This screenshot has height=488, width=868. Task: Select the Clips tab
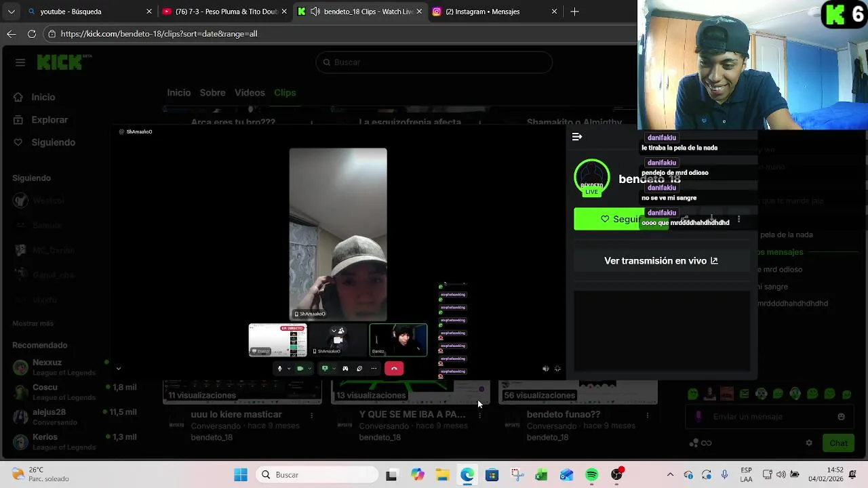pyautogui.click(x=285, y=93)
